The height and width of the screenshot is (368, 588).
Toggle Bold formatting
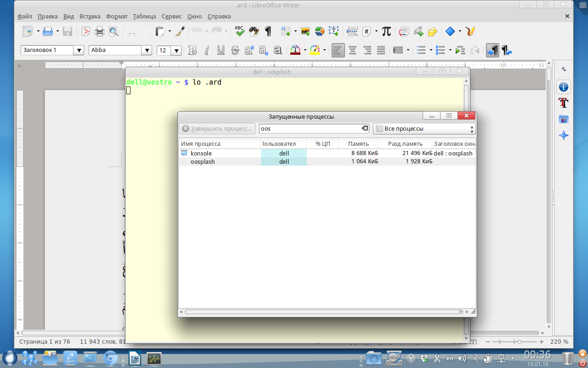coord(192,50)
